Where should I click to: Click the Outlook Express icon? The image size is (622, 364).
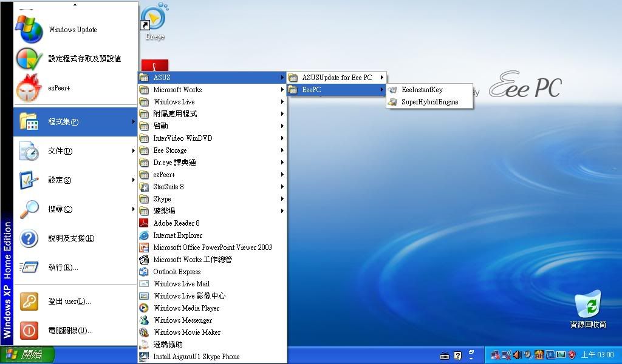pos(144,272)
